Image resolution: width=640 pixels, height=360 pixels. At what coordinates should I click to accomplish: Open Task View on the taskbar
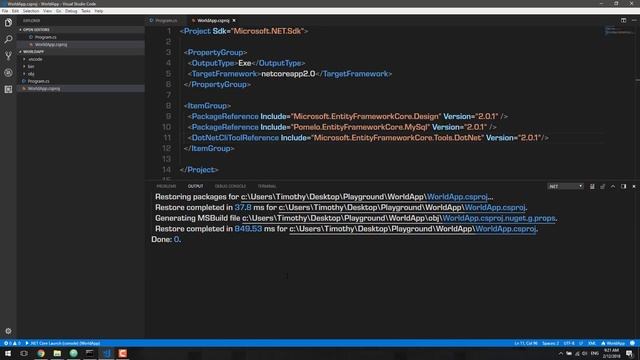(24, 353)
